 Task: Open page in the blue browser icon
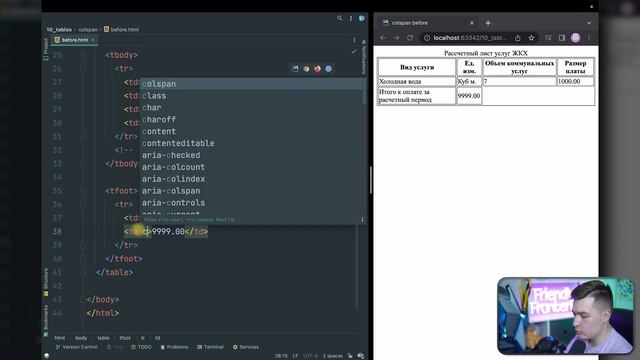pyautogui.click(x=328, y=69)
